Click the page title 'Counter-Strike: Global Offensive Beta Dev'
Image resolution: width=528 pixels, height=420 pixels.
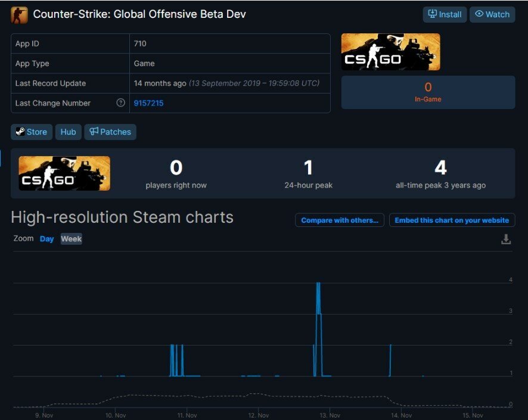(x=139, y=14)
